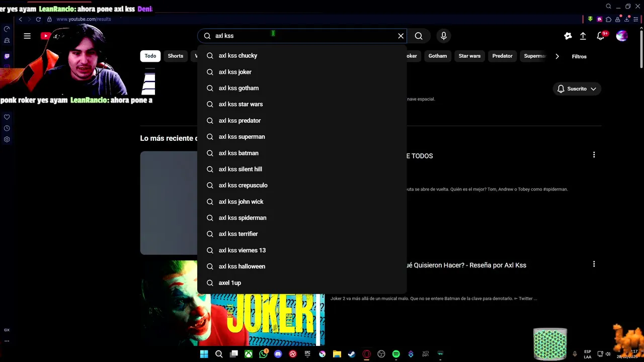Open options for the Joker review video

594,264
